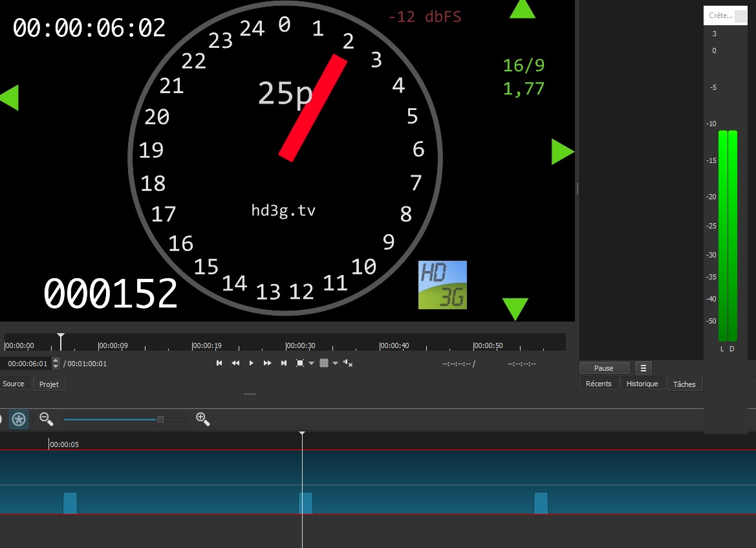Toggle the player zoom fit icon
Screen dimensions: 756x548
point(300,363)
